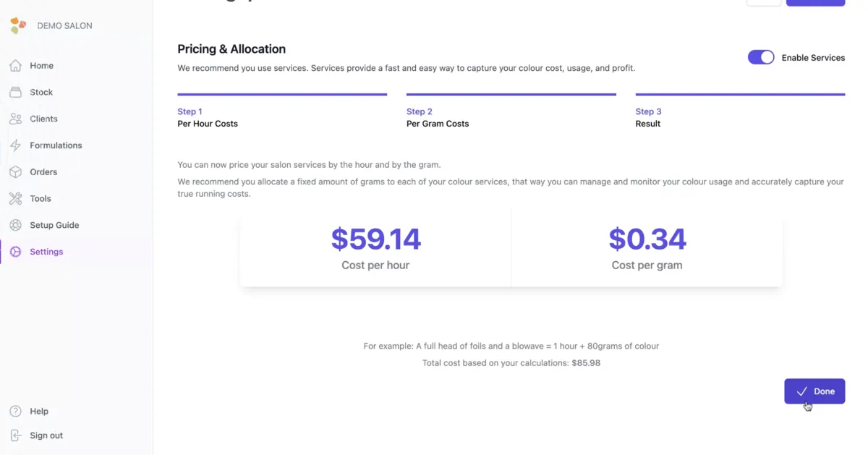Click the Demo Salon logo
The height and width of the screenshot is (455, 868).
(x=18, y=26)
